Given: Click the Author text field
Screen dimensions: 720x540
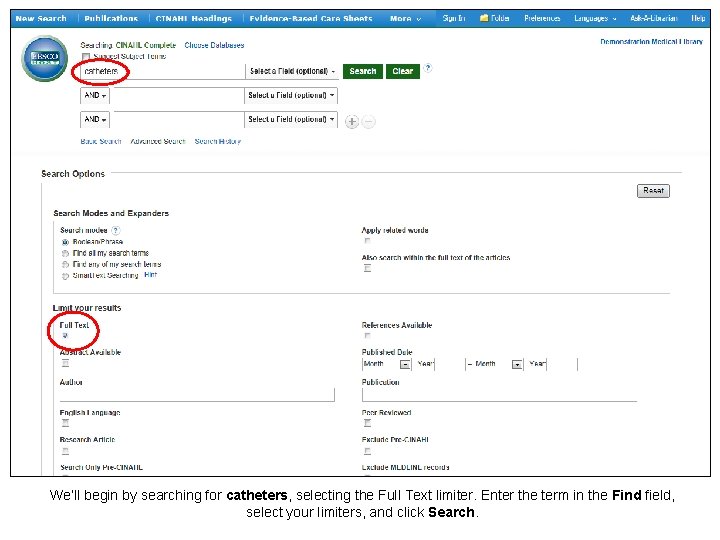Looking at the screenshot, I should point(197,395).
